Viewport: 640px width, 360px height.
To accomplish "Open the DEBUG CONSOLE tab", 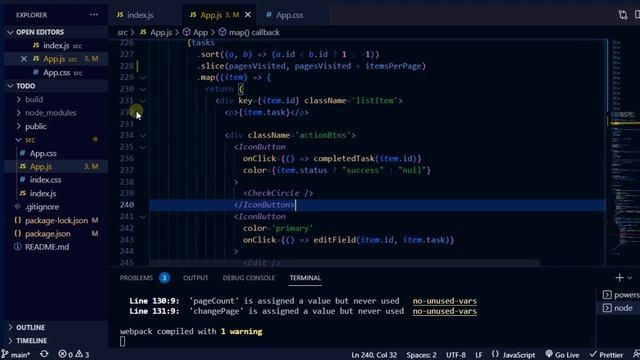I will [x=249, y=278].
